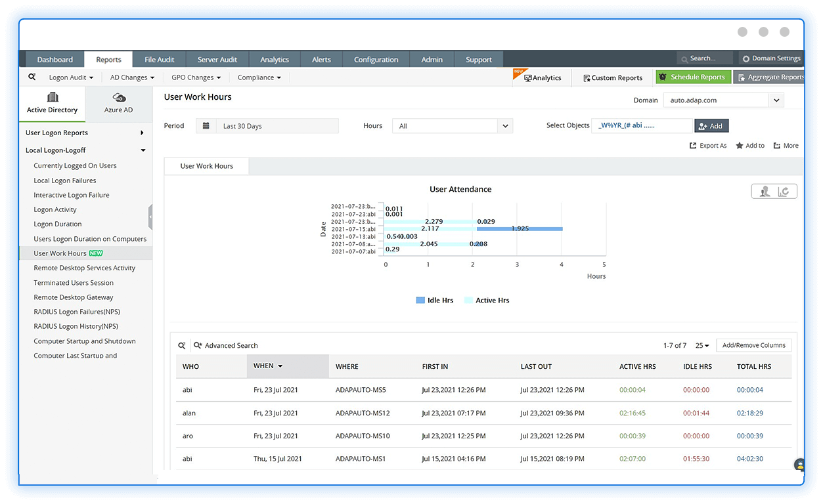Click the Azure AD cloud icon
Image resolution: width=823 pixels, height=504 pixels.
pyautogui.click(x=119, y=98)
